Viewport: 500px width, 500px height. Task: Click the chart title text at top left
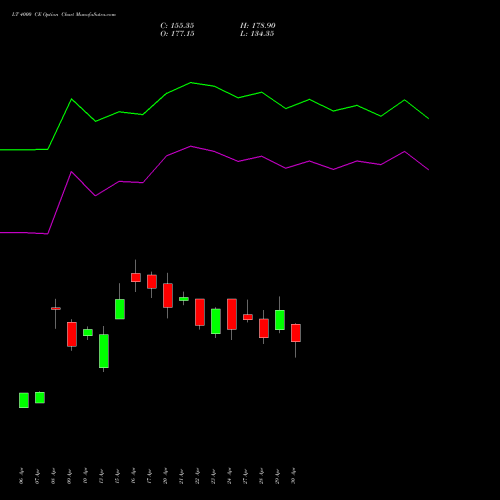pyautogui.click(x=64, y=15)
